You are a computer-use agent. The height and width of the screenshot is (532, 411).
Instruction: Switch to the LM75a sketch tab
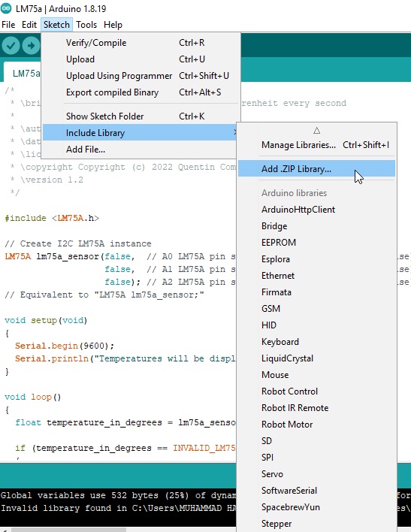[x=23, y=73]
